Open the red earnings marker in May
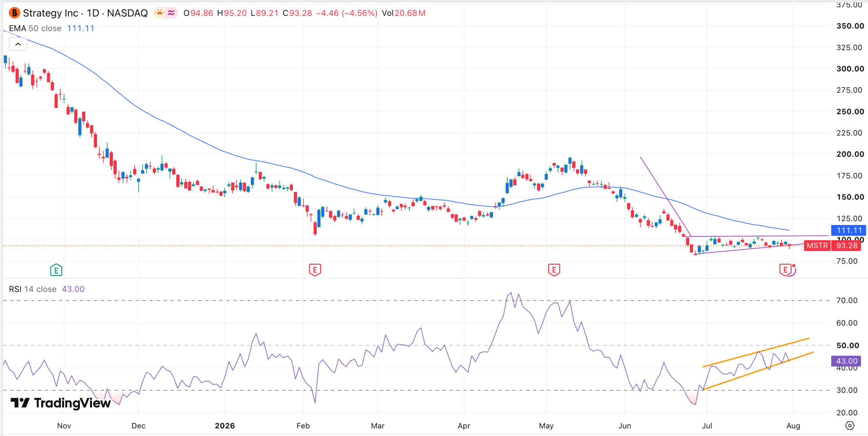Viewport: 868px width, 436px height. [x=554, y=270]
